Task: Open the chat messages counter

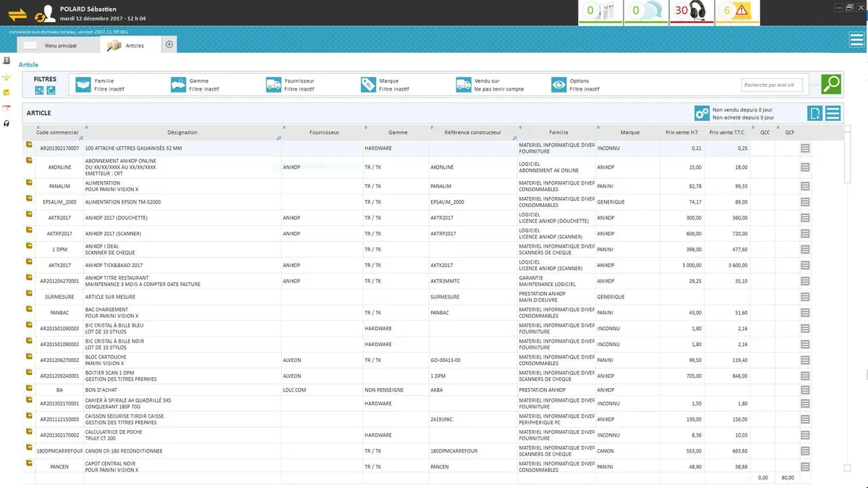Action: (645, 12)
